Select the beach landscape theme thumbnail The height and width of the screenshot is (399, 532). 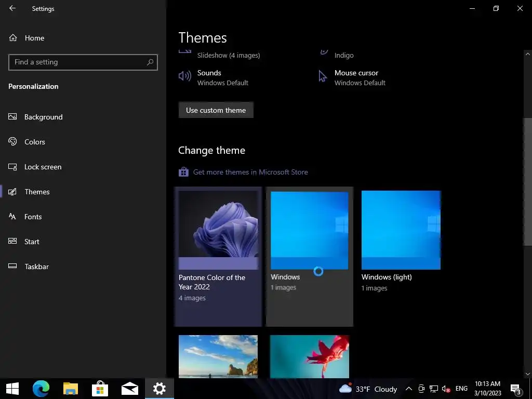(218, 356)
